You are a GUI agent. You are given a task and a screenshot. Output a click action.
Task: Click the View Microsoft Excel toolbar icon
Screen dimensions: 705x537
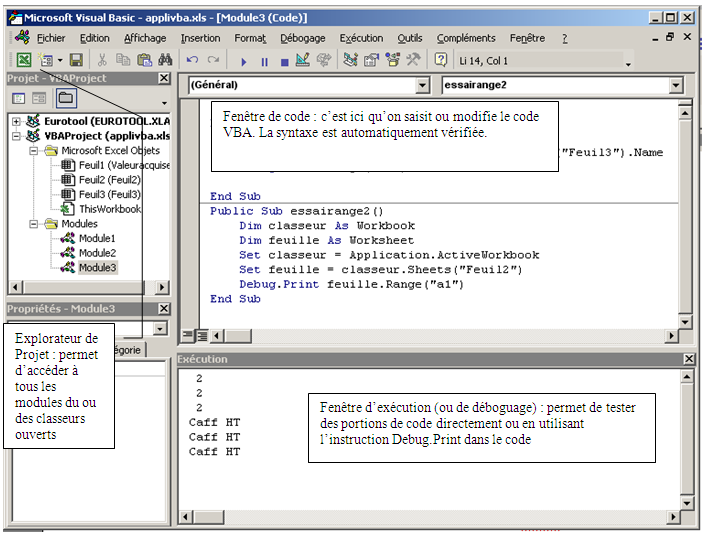pos(24,60)
